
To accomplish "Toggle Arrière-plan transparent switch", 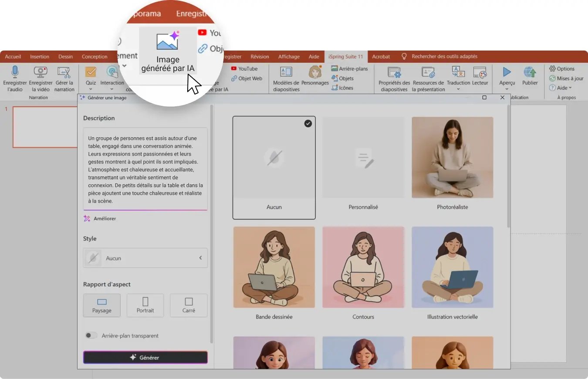I will tap(91, 336).
